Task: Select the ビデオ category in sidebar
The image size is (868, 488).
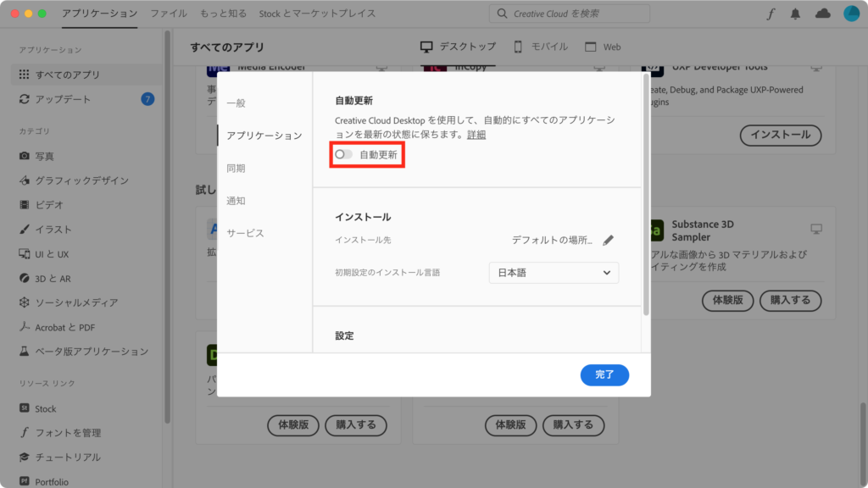Action: [x=49, y=205]
